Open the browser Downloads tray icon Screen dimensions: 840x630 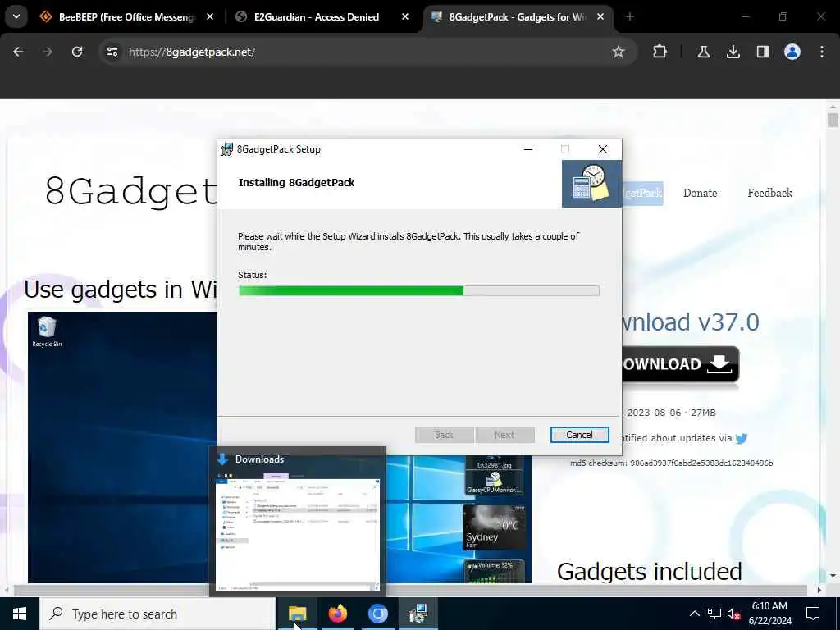[733, 52]
